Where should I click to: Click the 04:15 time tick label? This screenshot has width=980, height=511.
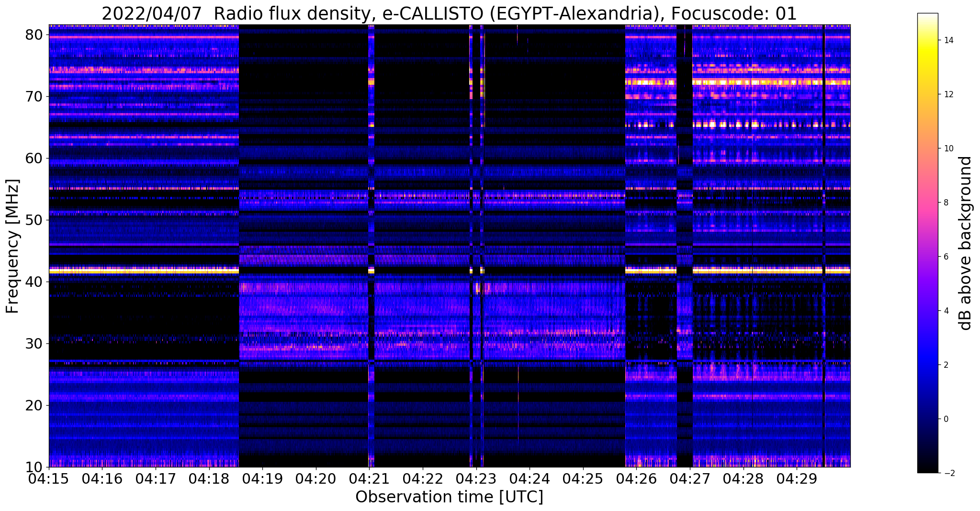(49, 479)
